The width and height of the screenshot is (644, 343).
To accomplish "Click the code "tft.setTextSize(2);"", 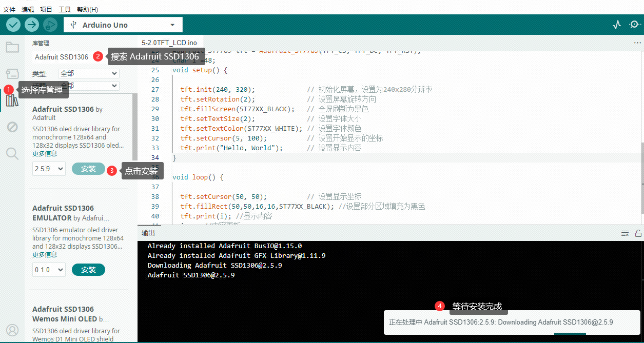I will pos(218,118).
